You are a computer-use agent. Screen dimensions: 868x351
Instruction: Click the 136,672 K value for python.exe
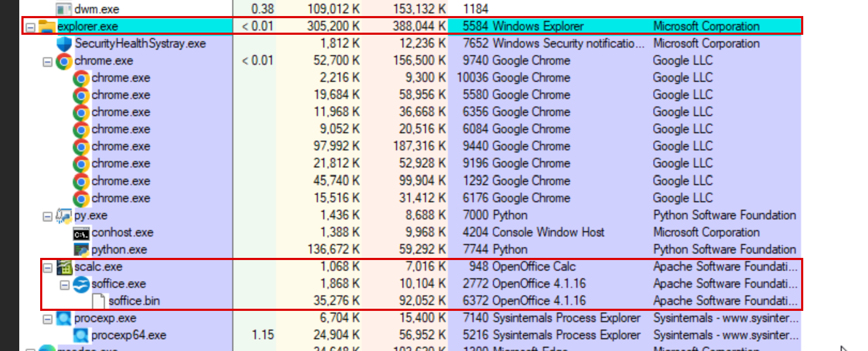coord(333,249)
